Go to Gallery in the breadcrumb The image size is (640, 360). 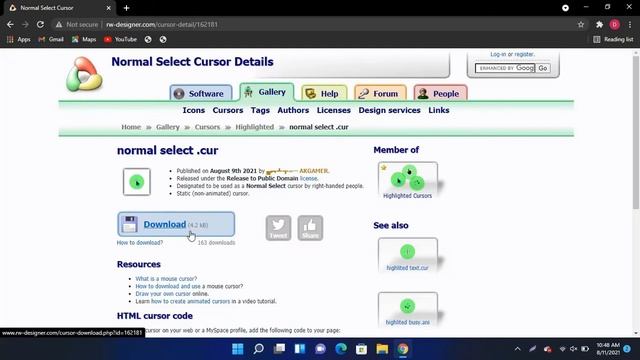[x=168, y=127]
